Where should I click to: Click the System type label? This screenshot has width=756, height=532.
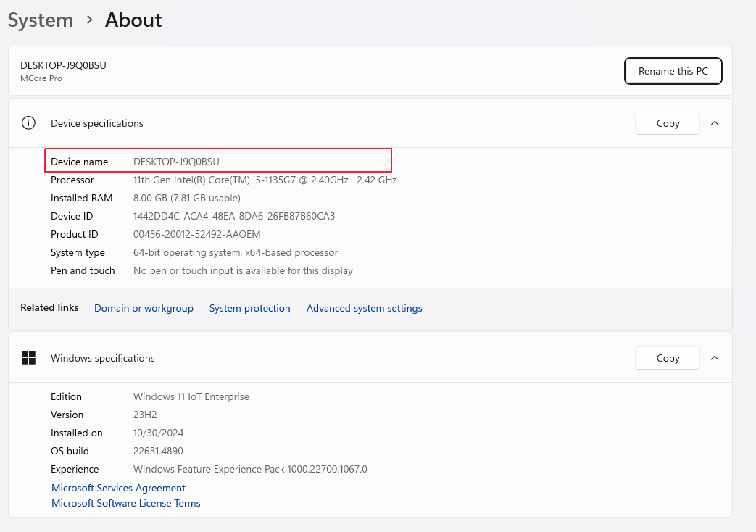click(78, 253)
